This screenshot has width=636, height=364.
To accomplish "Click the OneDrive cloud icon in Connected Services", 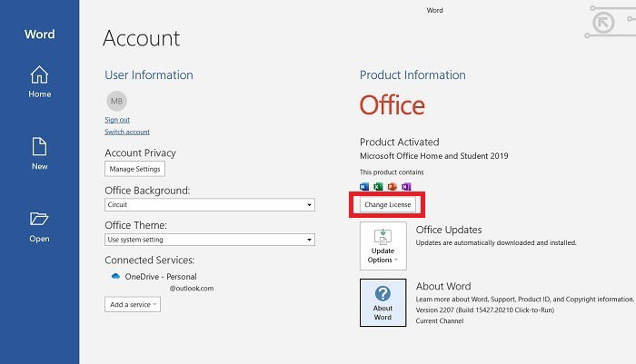I will click(x=115, y=276).
